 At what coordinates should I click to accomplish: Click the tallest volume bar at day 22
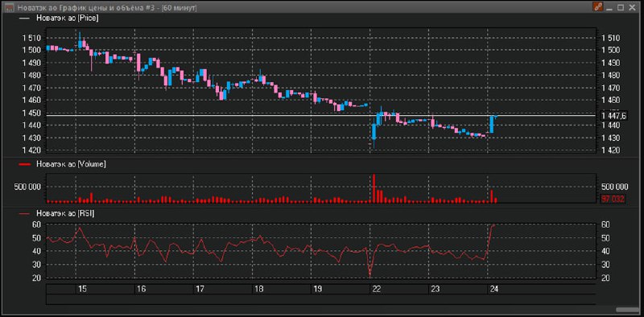[x=374, y=188]
